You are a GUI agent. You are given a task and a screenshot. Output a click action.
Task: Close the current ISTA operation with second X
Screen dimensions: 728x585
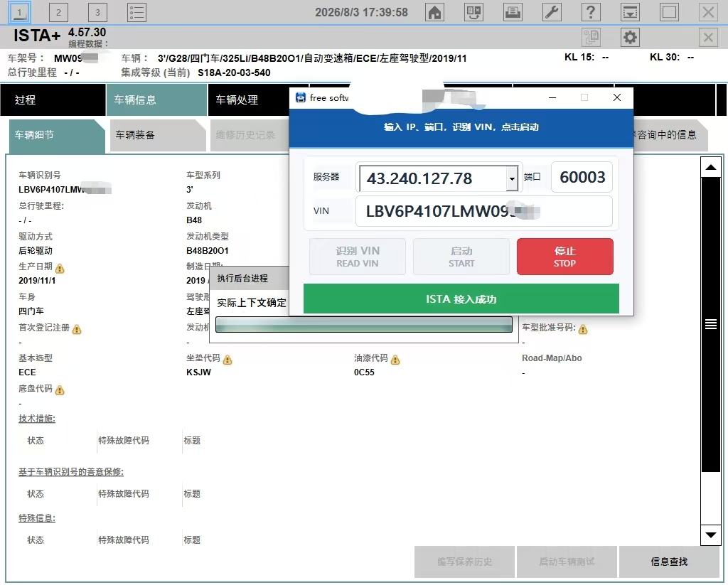[x=709, y=37]
